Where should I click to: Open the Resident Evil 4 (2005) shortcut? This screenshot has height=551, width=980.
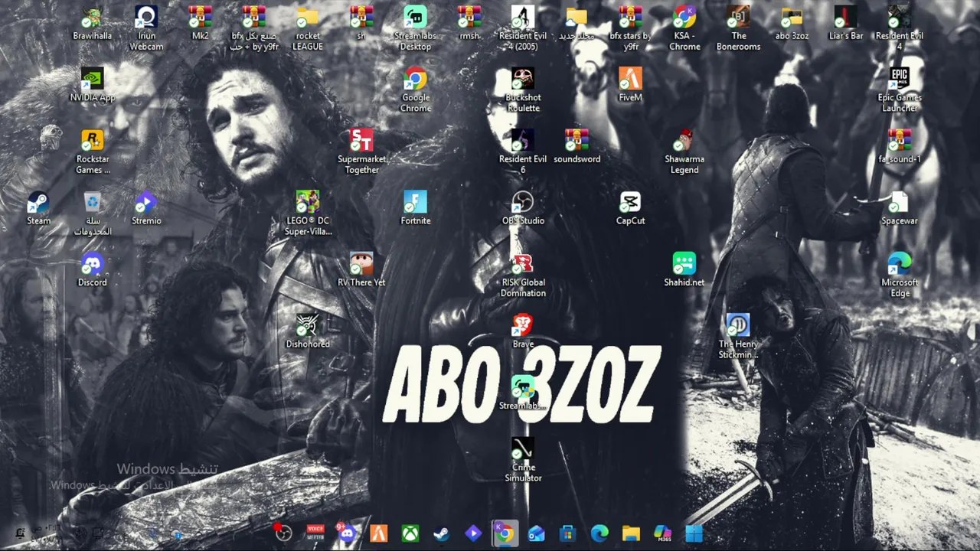523,28
